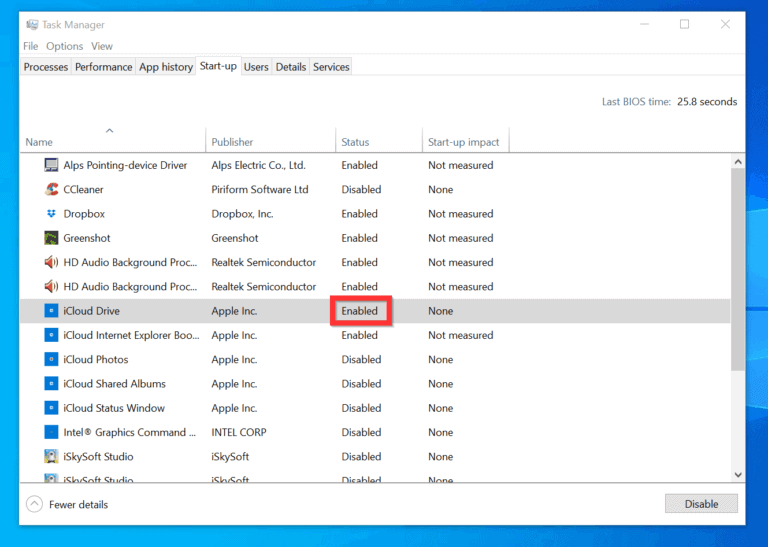This screenshot has height=547, width=768.
Task: Switch to the Processes tab
Action: click(46, 67)
